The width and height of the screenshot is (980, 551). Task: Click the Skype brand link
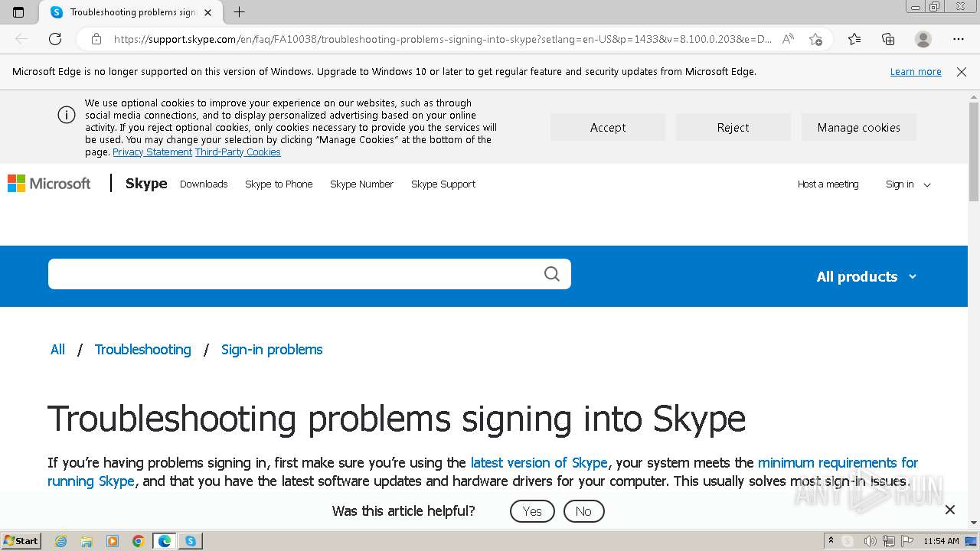(x=146, y=184)
